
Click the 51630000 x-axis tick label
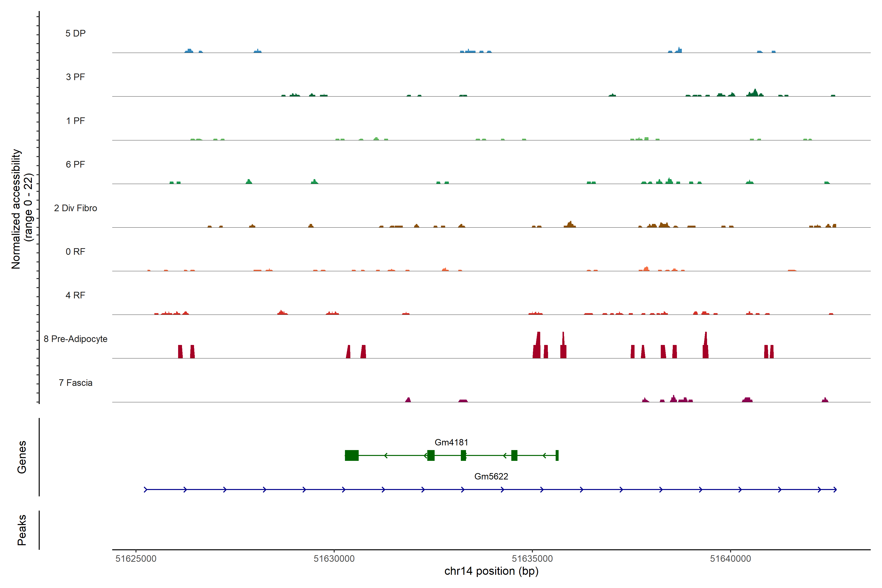(x=334, y=559)
